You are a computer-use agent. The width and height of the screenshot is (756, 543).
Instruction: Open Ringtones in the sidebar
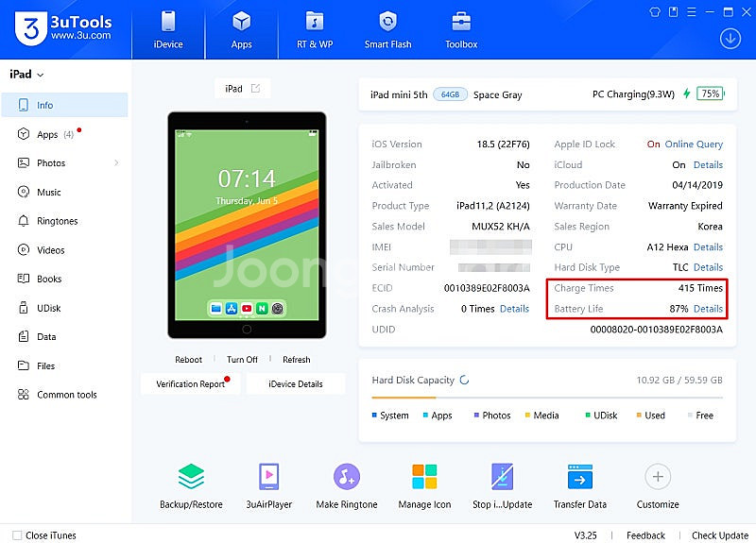coord(64,221)
